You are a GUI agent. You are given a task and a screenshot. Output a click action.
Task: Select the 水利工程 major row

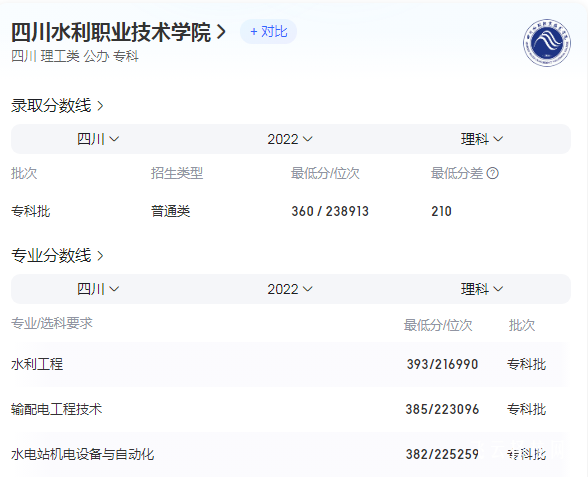[x=291, y=364]
